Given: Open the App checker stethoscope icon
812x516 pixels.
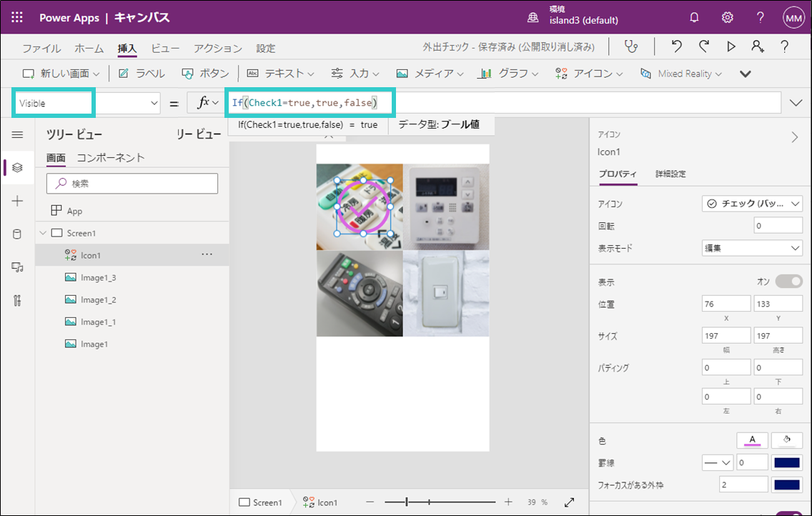Looking at the screenshot, I should (x=631, y=46).
